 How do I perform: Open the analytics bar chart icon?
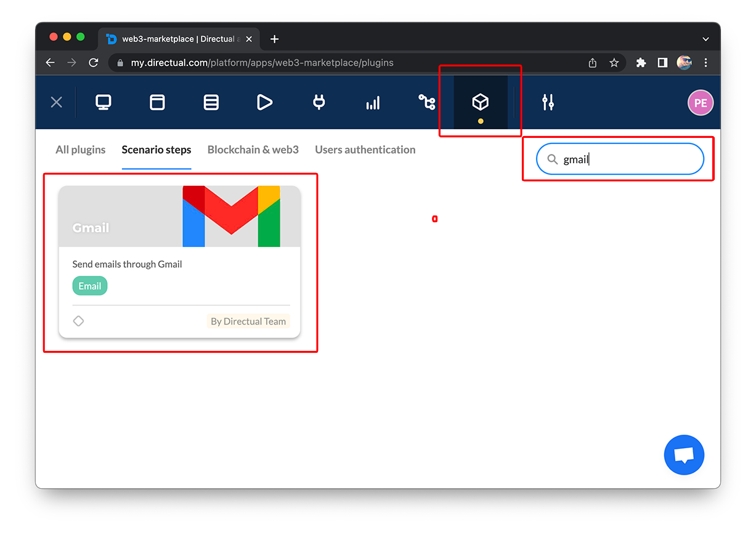tap(373, 103)
